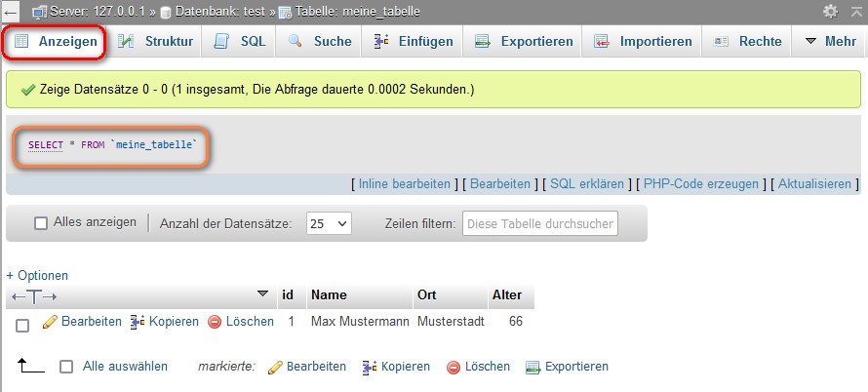Click the Kopieren icon in the data row

click(x=138, y=322)
